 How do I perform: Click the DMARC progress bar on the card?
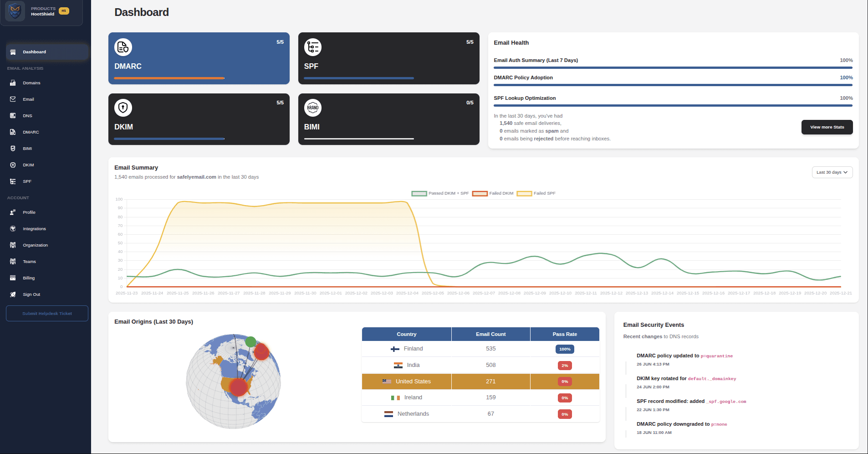169,78
